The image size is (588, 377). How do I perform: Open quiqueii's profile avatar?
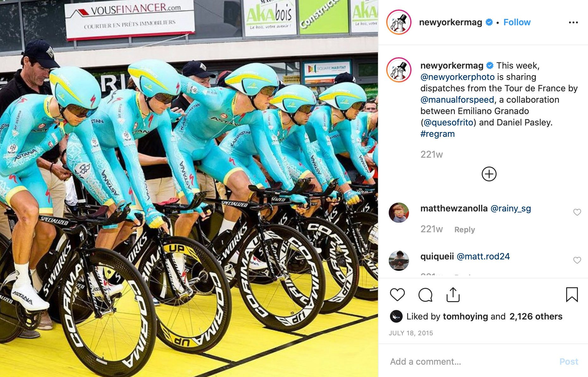point(399,261)
